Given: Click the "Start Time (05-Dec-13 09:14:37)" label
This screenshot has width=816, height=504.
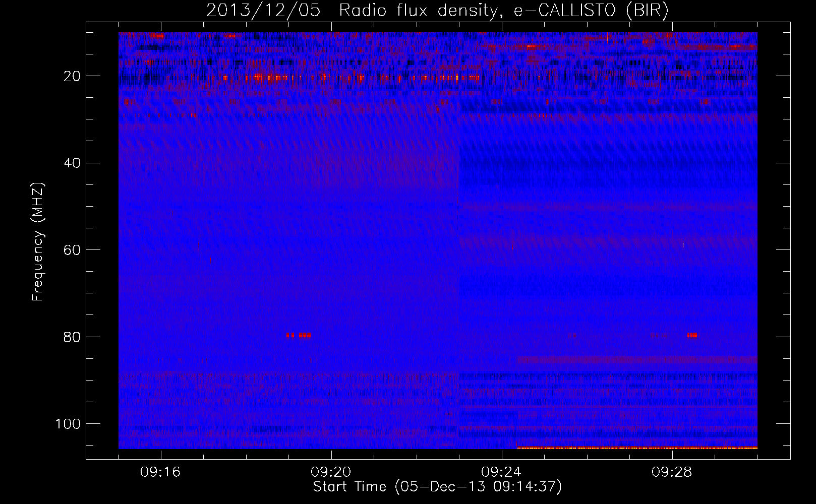Looking at the screenshot, I should [x=437, y=487].
